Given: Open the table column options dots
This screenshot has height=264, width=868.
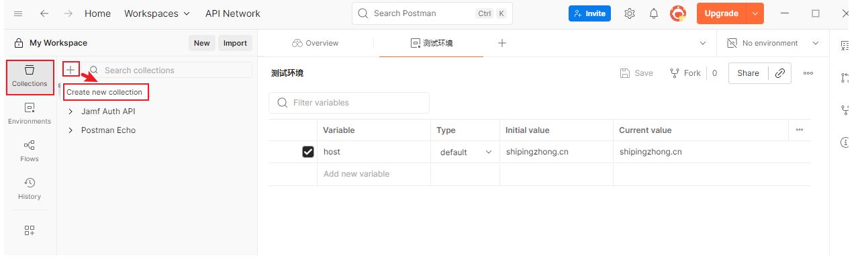Looking at the screenshot, I should coord(800,130).
